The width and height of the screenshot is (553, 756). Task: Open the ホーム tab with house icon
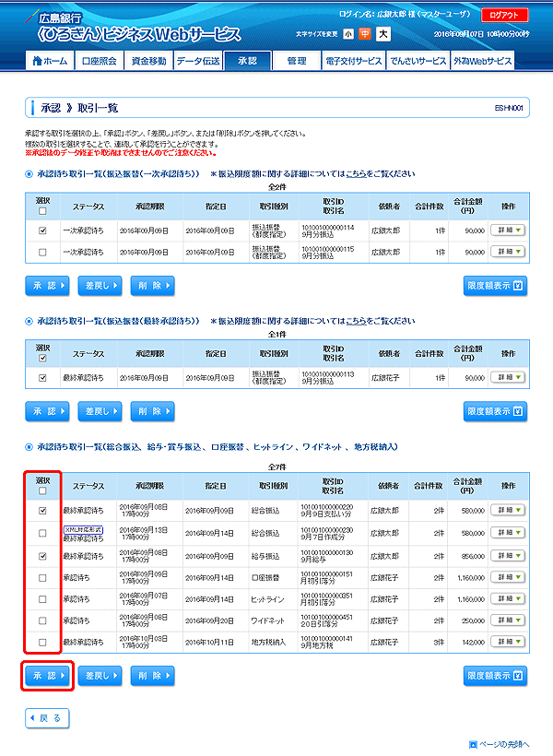[x=50, y=61]
